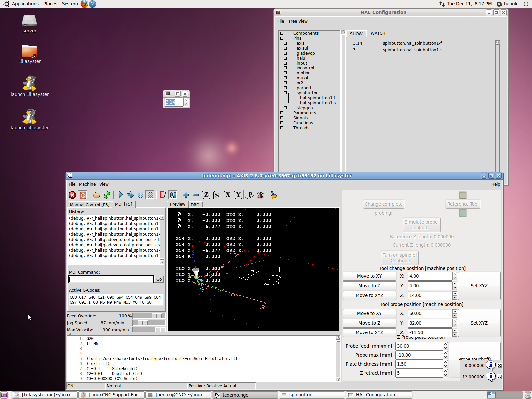Switch to Manual Control [F3] tab
532x399 pixels.
(x=90, y=205)
